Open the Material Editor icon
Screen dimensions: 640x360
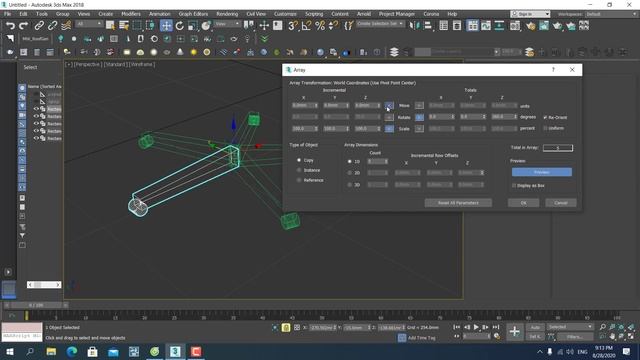[x=515, y=26]
